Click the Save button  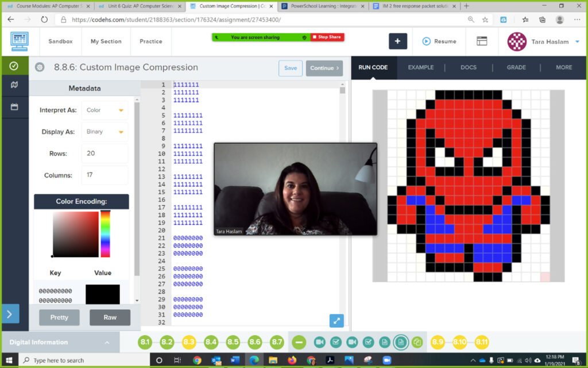(291, 68)
